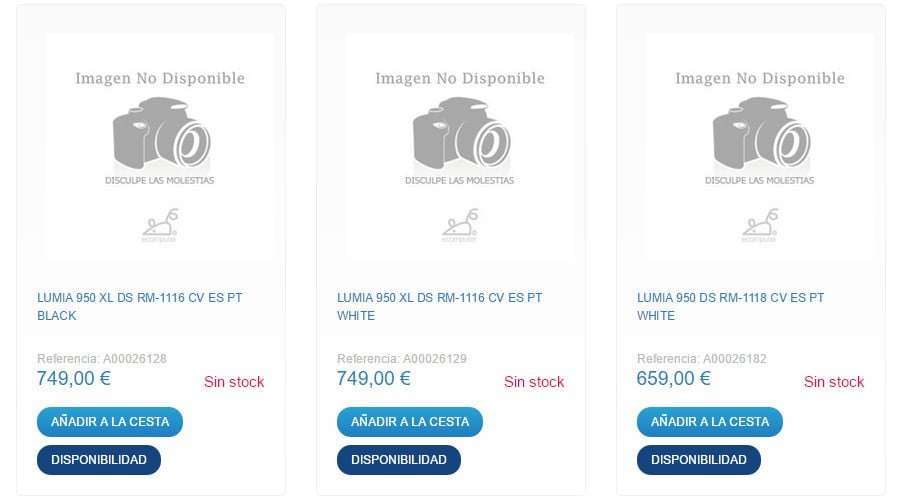This screenshot has height=497, width=915.
Task: Click 'Sin stock' label on the A00026129 card
Action: pos(534,382)
